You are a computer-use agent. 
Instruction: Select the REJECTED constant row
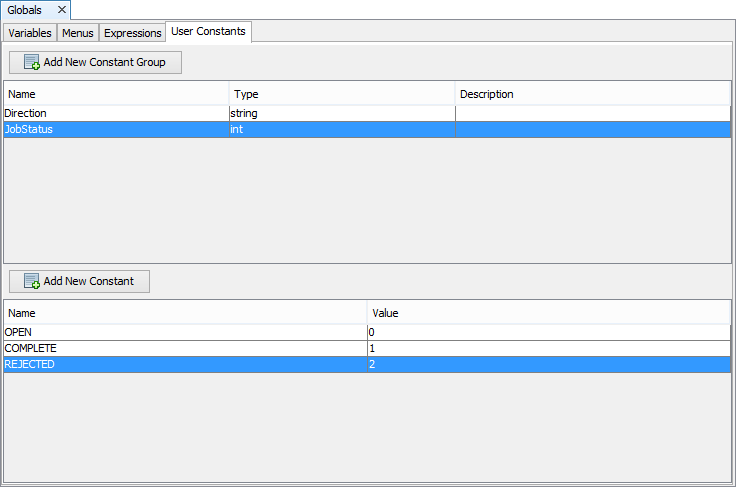point(185,364)
